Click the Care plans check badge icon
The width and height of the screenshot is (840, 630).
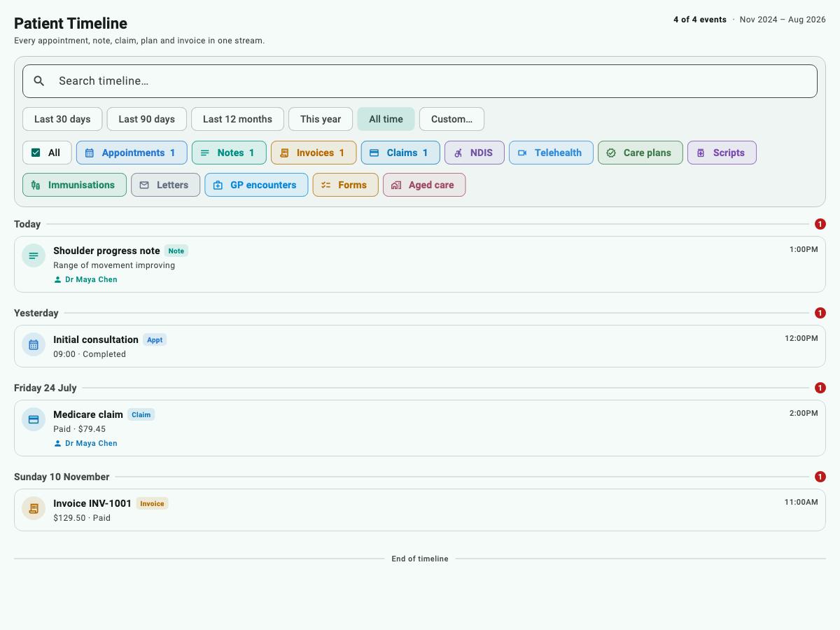point(611,153)
